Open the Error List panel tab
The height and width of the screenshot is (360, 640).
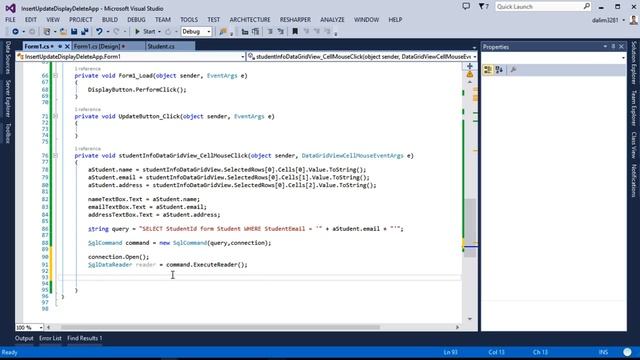(50, 338)
